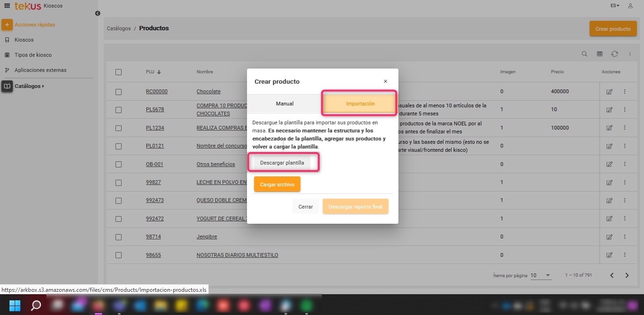Collapse the sidebar with arrow icon

pos(97,13)
